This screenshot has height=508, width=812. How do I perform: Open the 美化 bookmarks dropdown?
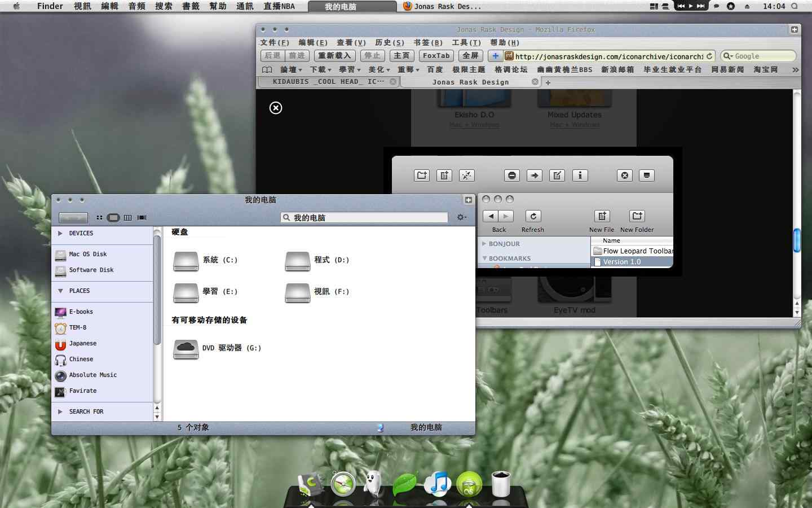coord(379,69)
